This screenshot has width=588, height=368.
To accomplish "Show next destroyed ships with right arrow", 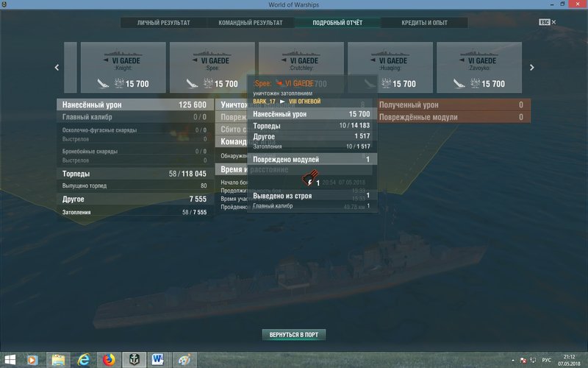I will [531, 68].
